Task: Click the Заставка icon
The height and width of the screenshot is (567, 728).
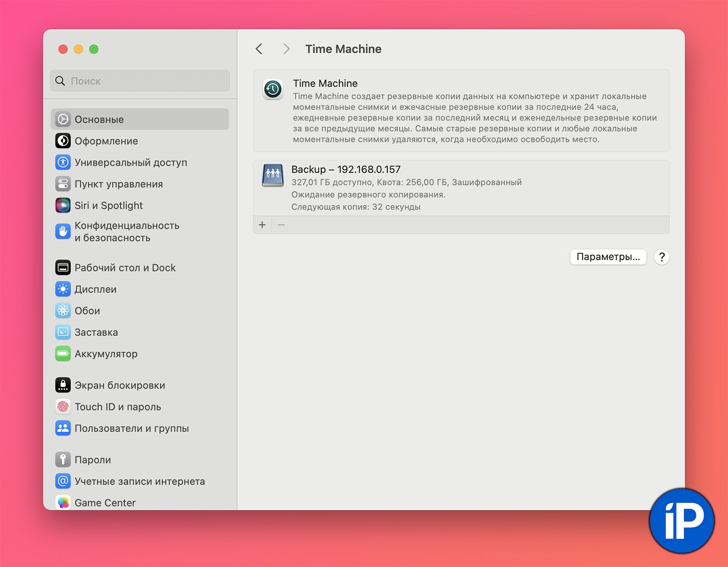Action: [63, 332]
